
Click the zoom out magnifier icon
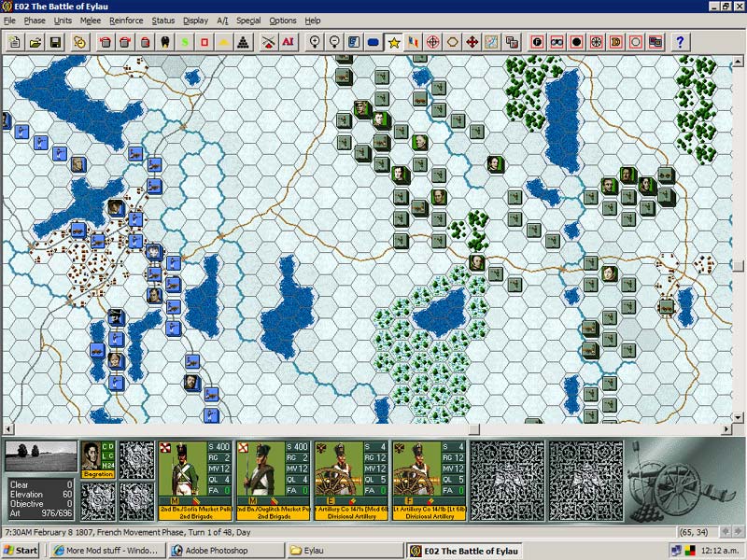[x=334, y=42]
